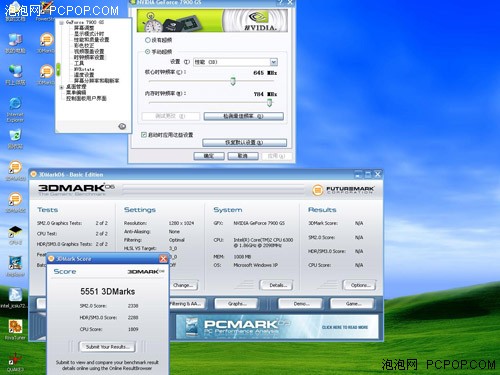
Task: Click the green collapse handle on NVIDIA tree panel
Action: pos(58,69)
